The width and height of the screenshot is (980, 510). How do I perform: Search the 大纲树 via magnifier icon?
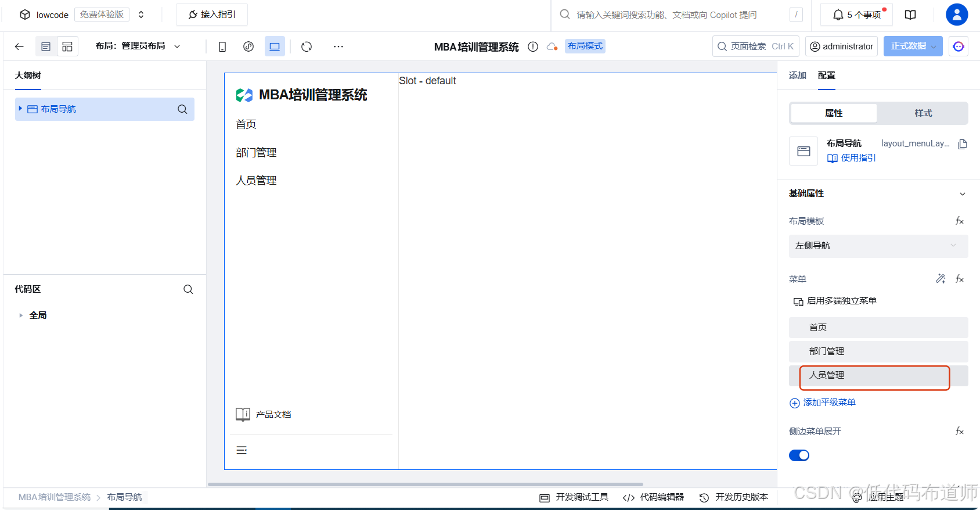(x=182, y=109)
